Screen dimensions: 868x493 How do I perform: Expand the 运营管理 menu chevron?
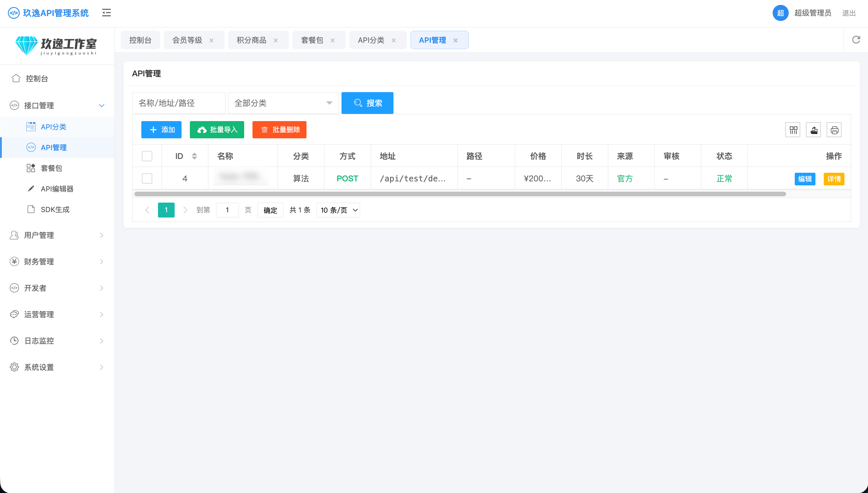[101, 314]
